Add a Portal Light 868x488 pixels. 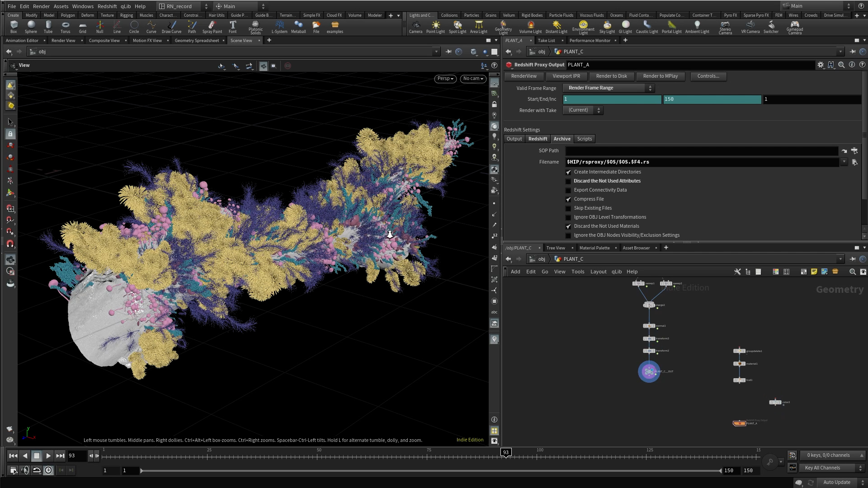(671, 27)
